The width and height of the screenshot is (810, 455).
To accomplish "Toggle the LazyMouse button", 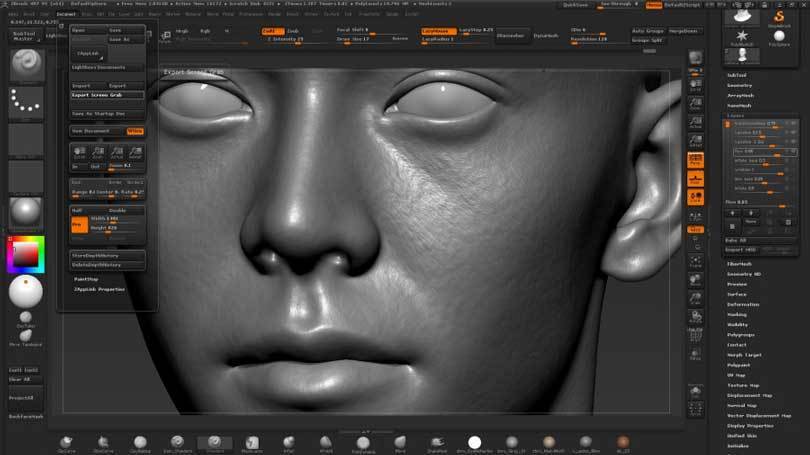I will click(435, 31).
